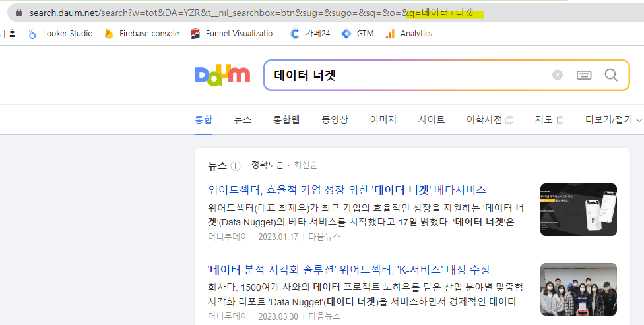Open the 지도 tab
The height and width of the screenshot is (325, 644).
coord(549,119)
